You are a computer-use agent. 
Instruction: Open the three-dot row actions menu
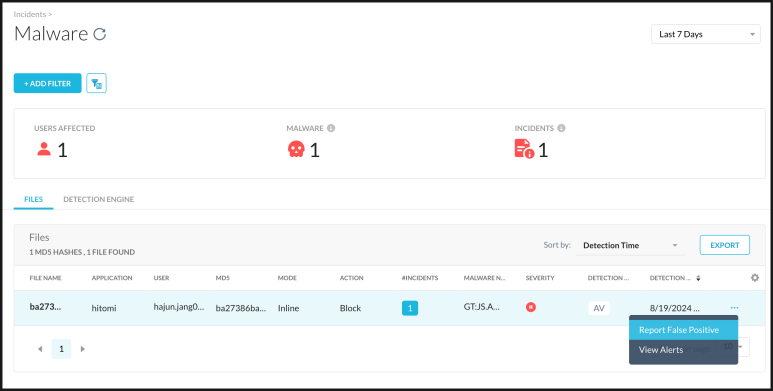[735, 308]
